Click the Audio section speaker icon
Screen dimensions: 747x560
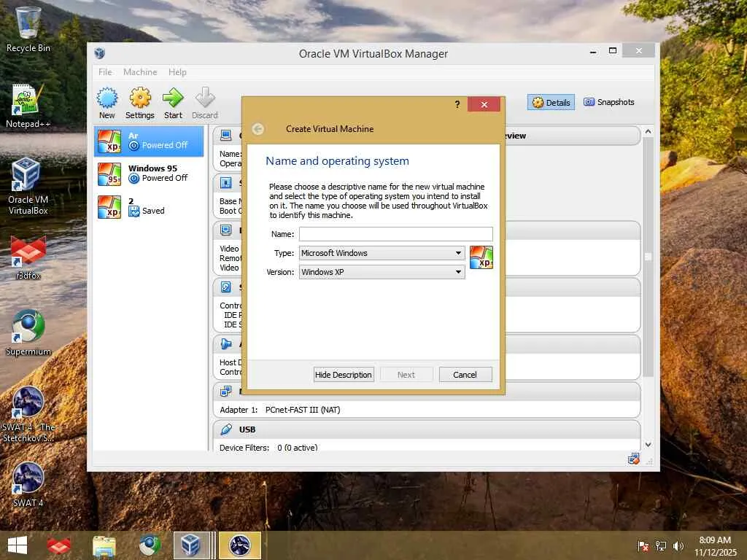tap(226, 344)
